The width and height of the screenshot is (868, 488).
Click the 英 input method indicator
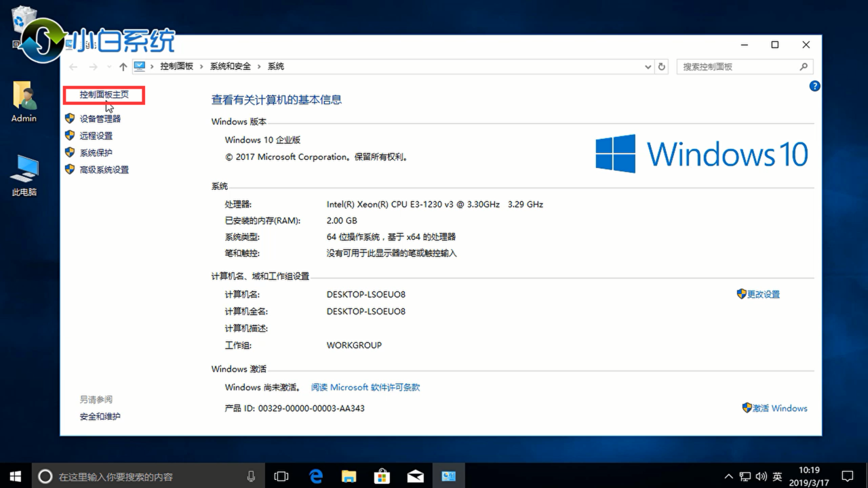pyautogui.click(x=777, y=476)
